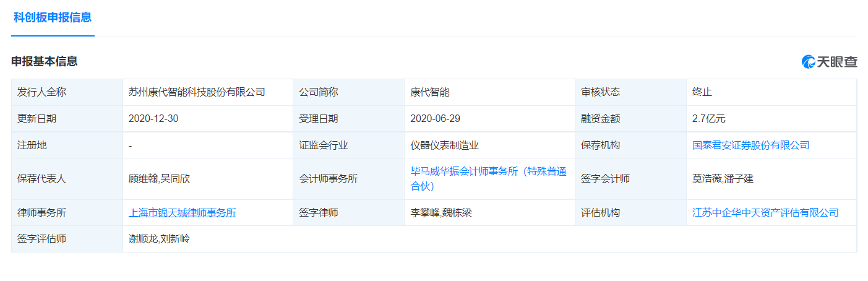
Task: Open 江苏中企华中天资产评估有限公司 link
Action: (x=765, y=212)
